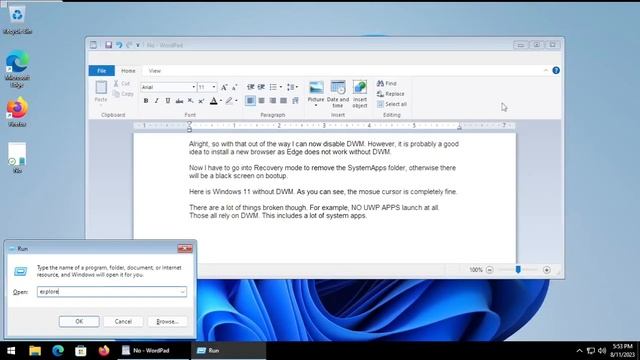Viewport: 640px width, 360px height.
Task: Toggle subscript formatting
Action: [190, 100]
